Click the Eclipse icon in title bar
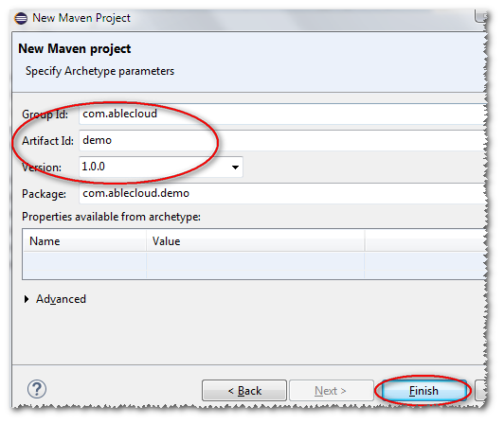504x424 pixels. [x=21, y=18]
